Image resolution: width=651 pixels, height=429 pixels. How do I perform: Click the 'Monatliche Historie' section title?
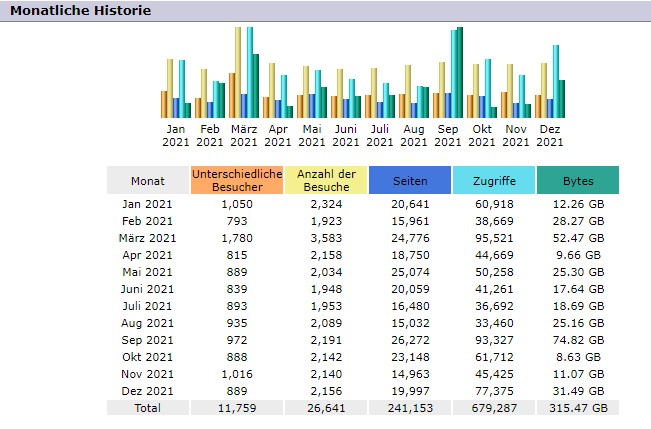(x=81, y=11)
